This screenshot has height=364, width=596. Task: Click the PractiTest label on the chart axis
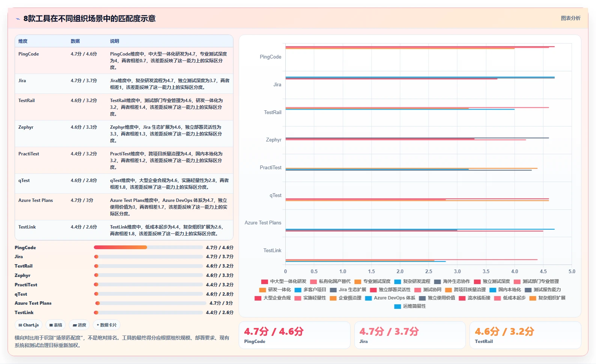tap(271, 168)
